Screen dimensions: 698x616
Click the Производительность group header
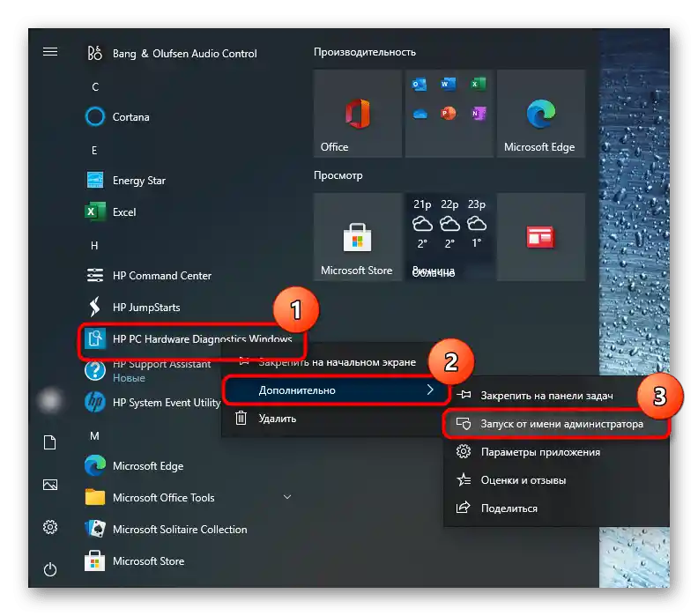(365, 52)
